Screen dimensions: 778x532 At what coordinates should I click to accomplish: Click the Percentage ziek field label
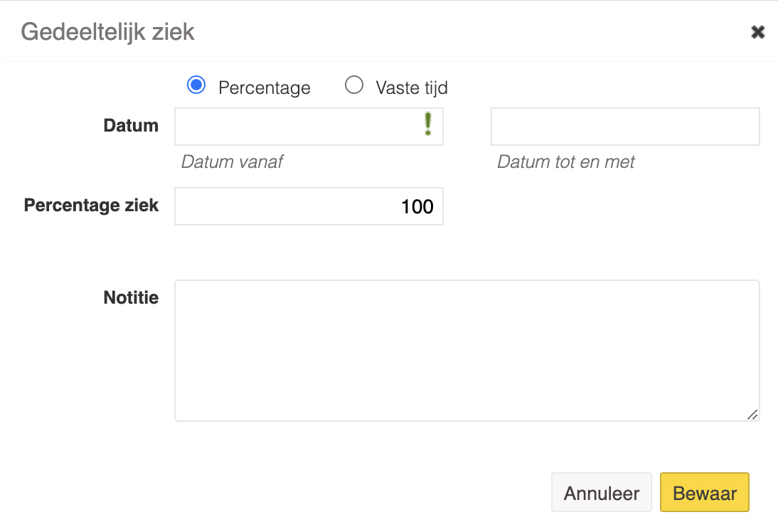pyautogui.click(x=91, y=206)
